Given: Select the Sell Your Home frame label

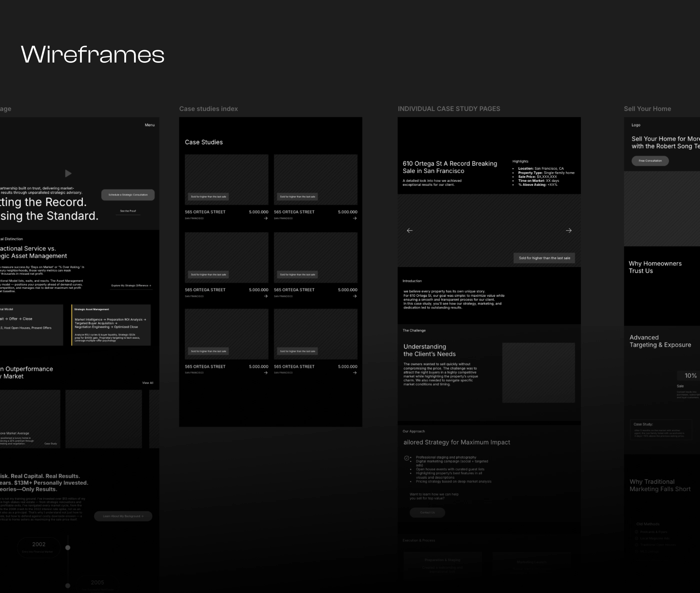Looking at the screenshot, I should tap(647, 109).
